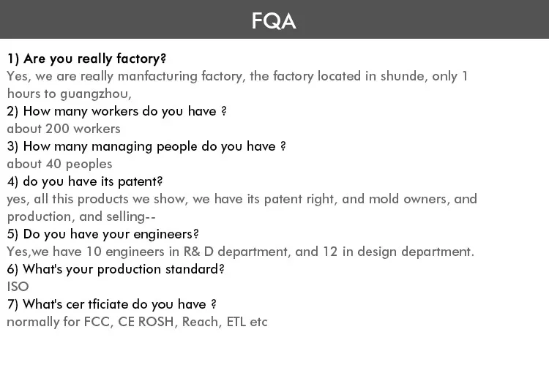Click the question "What's your production standard?"
Viewport: 549px width, 392px height.
click(116, 269)
